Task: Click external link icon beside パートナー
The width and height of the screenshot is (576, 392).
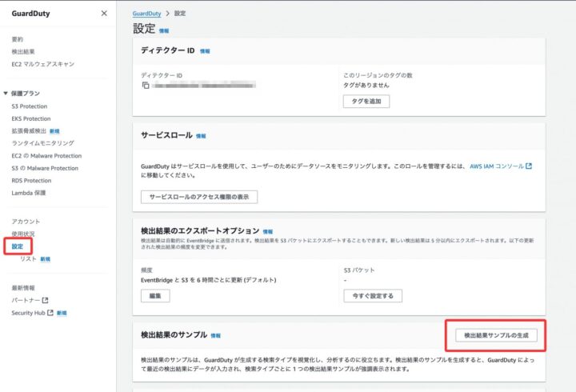Action: (46, 300)
